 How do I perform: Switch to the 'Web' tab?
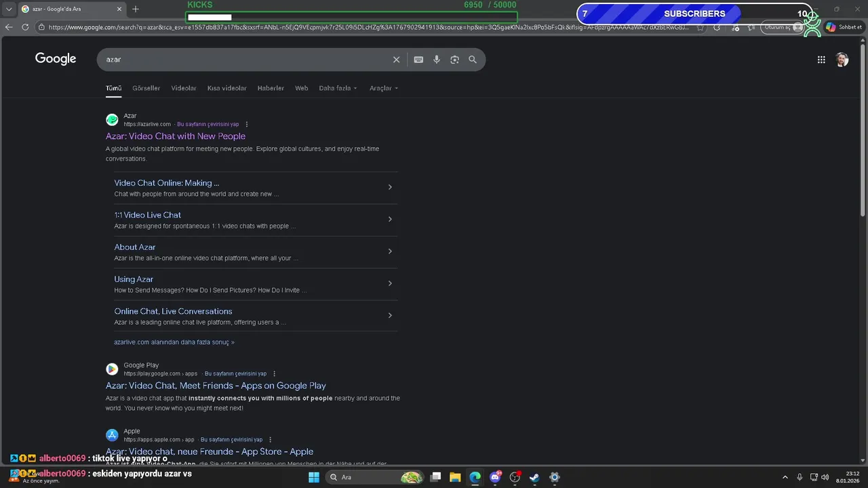click(302, 88)
